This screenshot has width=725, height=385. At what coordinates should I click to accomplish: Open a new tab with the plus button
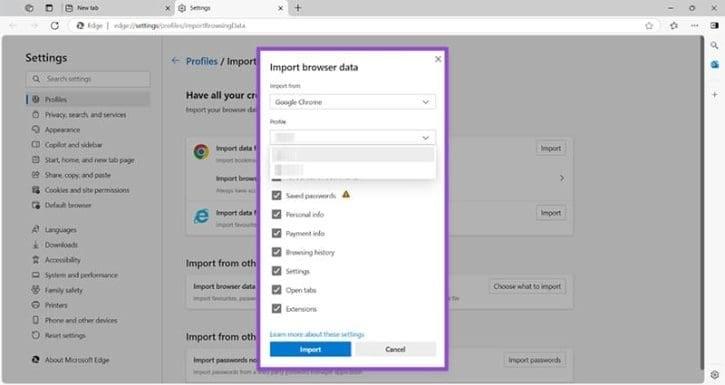point(298,8)
